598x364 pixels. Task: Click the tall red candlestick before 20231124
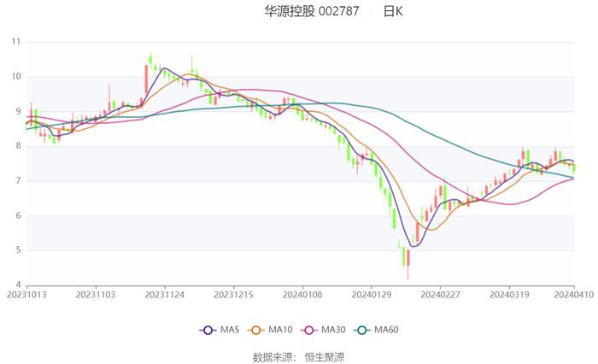point(146,80)
